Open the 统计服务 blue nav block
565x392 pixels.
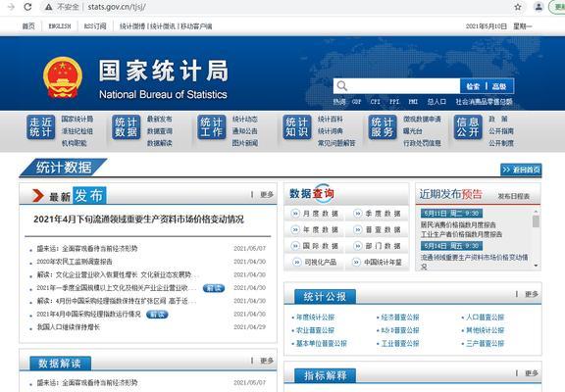(x=383, y=127)
